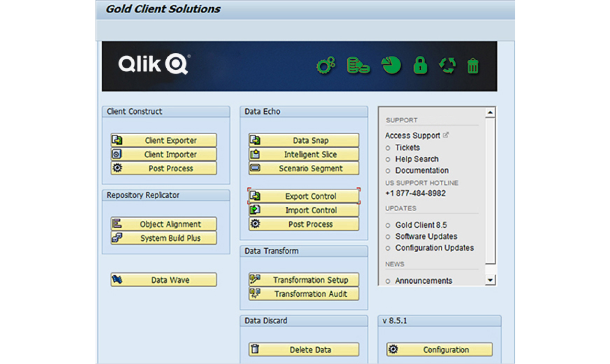The image size is (610, 364).
Task: Open Configuration
Action: point(439,350)
